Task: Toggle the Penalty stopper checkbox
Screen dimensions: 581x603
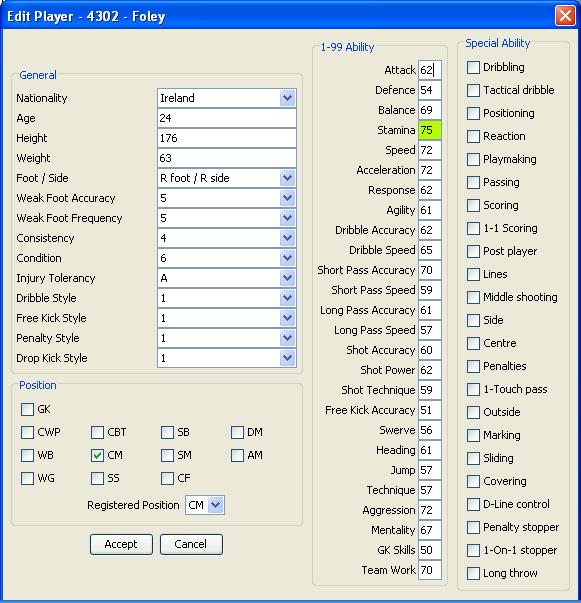Action: coord(473,527)
